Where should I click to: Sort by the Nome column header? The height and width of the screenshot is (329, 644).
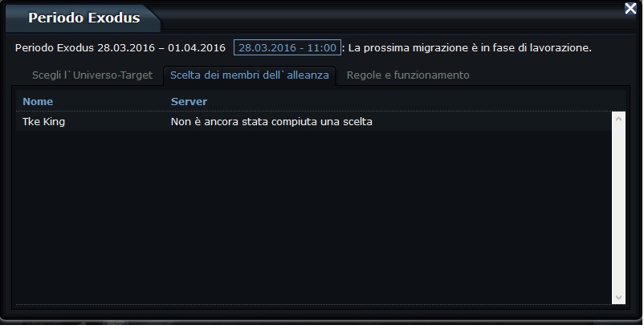point(38,101)
